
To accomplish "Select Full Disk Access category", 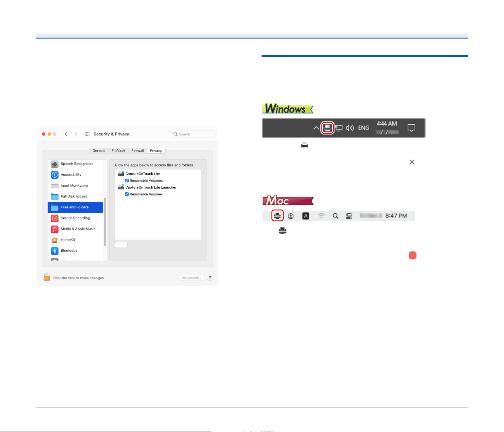I will pyautogui.click(x=75, y=197).
